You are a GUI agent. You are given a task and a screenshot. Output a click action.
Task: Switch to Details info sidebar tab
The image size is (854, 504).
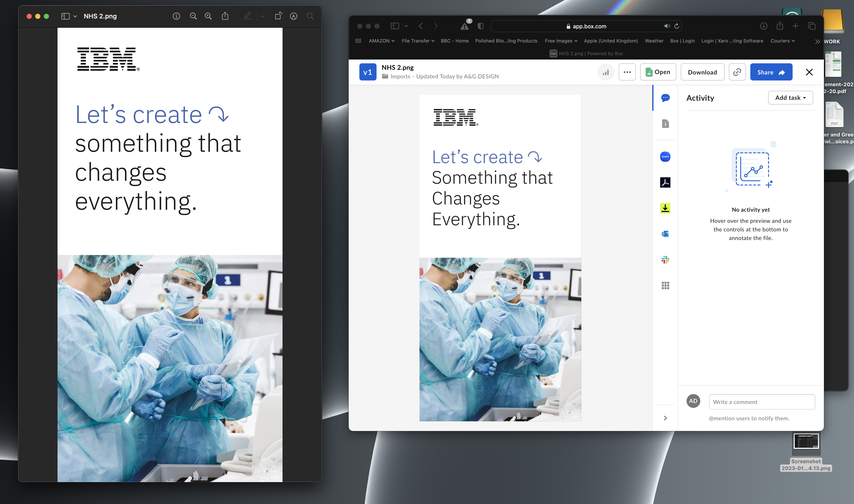pos(665,124)
